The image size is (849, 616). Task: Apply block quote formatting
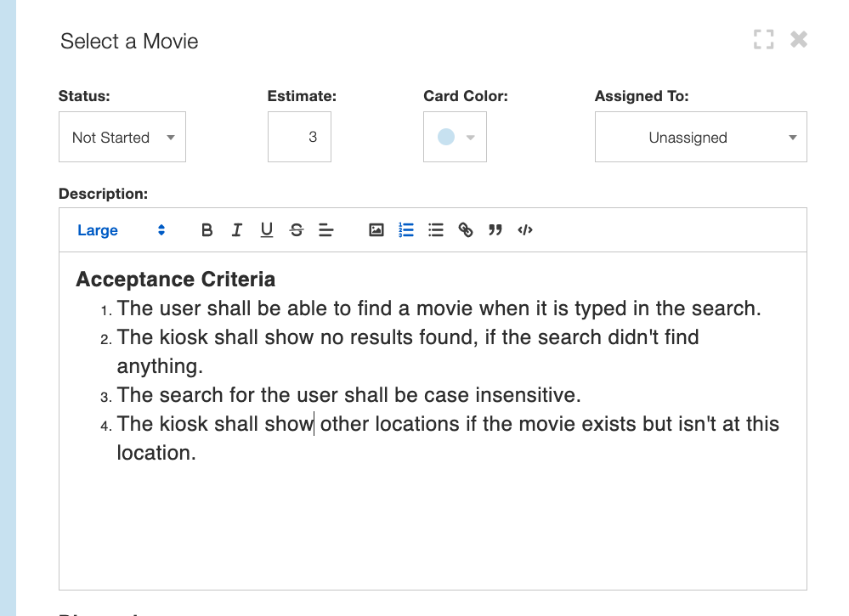point(495,230)
